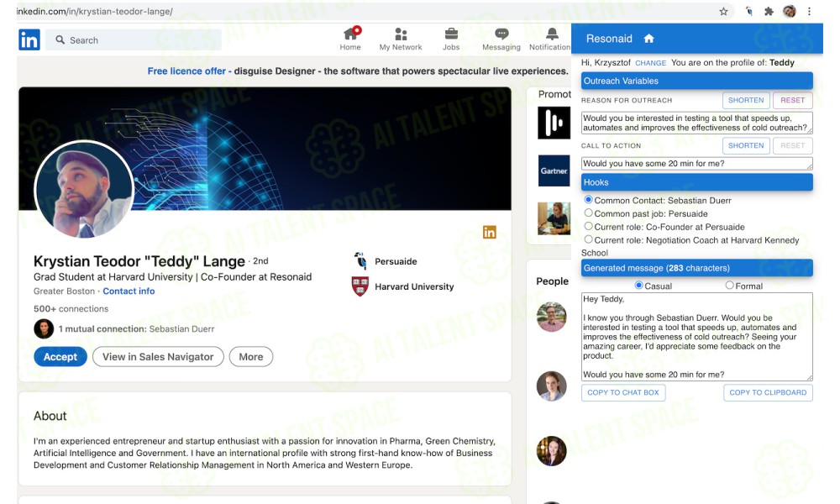Open the Jobs briefcase icon
The width and height of the screenshot is (840, 504).
click(451, 34)
